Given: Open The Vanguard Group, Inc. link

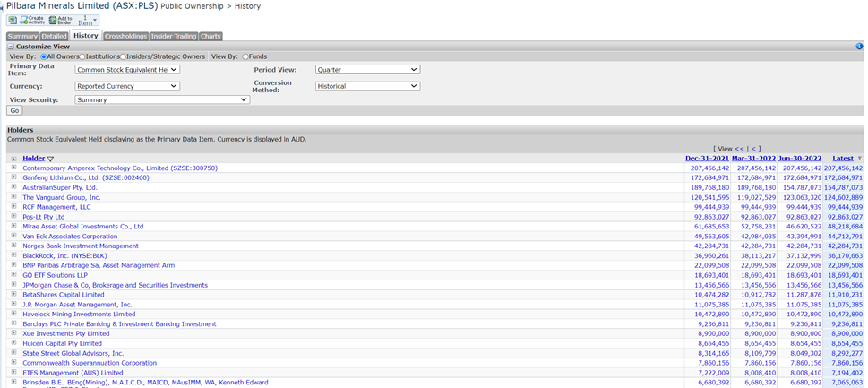Looking at the screenshot, I should (62, 197).
